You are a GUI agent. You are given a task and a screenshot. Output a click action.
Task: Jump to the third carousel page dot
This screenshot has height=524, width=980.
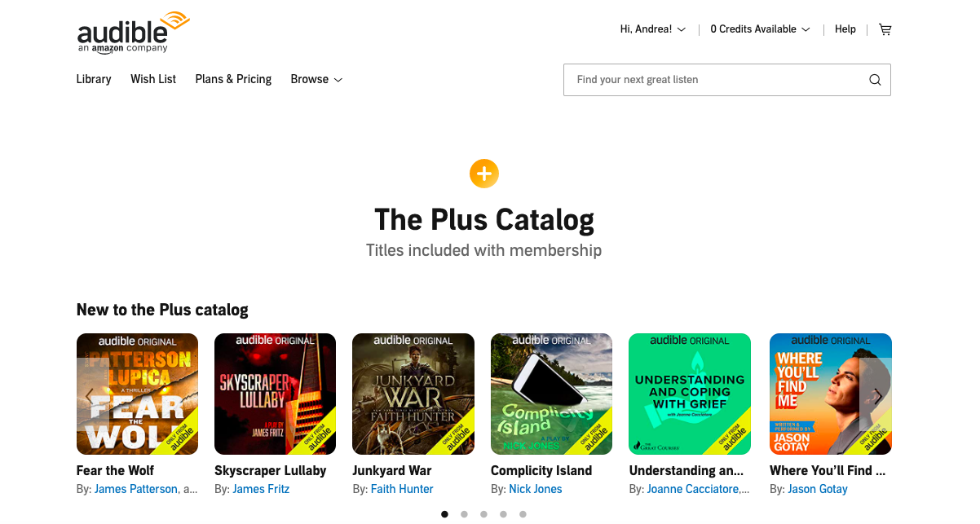pos(483,514)
